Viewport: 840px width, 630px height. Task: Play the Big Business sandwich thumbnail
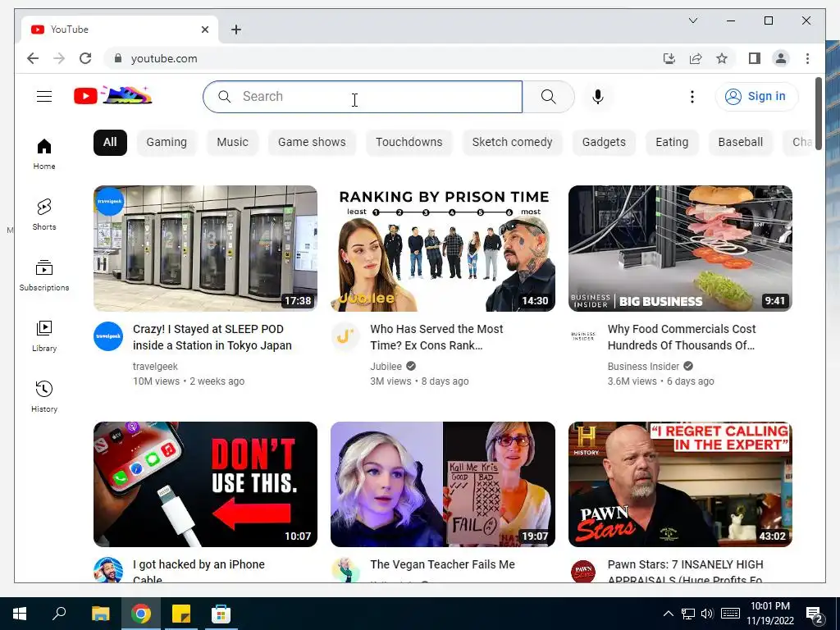coord(680,248)
